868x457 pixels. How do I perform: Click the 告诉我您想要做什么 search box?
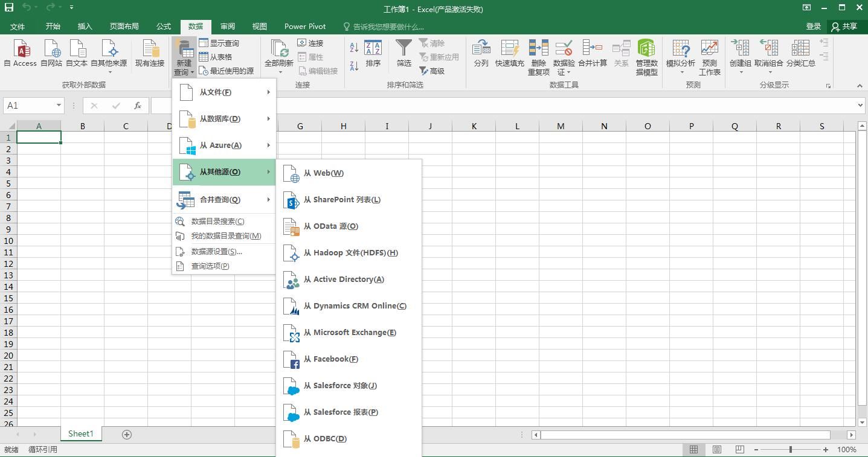pyautogui.click(x=384, y=27)
